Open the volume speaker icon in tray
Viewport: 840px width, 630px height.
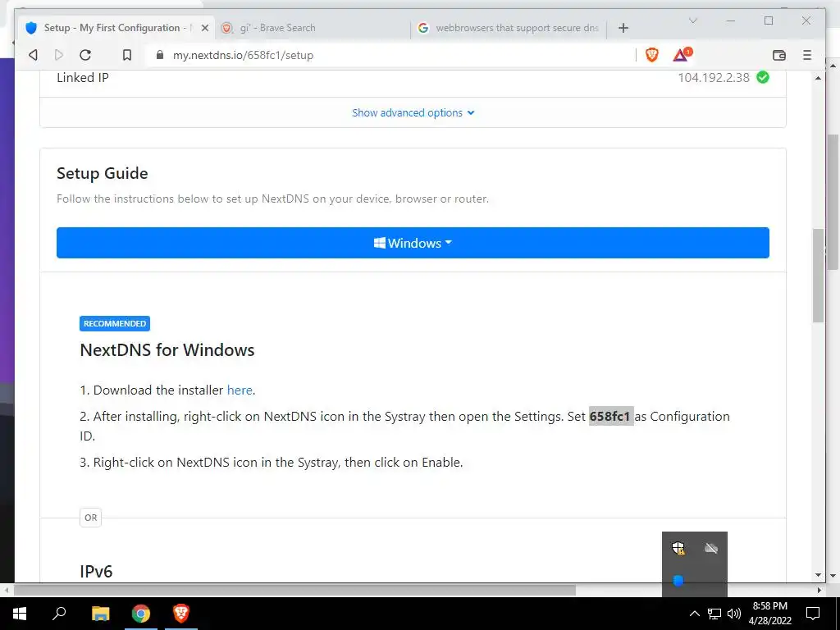[x=734, y=614]
